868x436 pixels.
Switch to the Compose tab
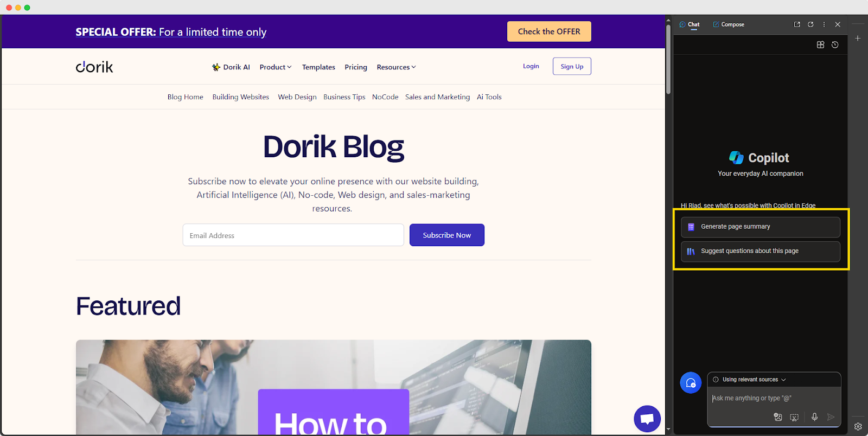729,24
